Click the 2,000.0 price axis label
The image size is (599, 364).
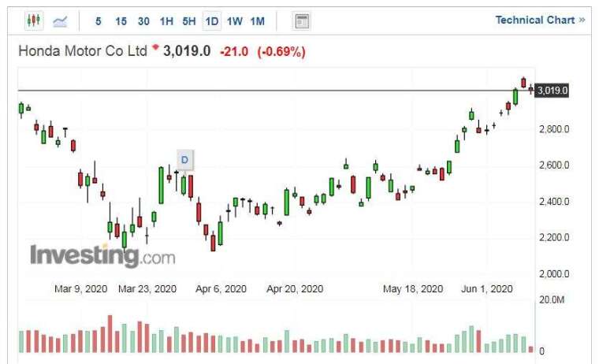pos(554,274)
